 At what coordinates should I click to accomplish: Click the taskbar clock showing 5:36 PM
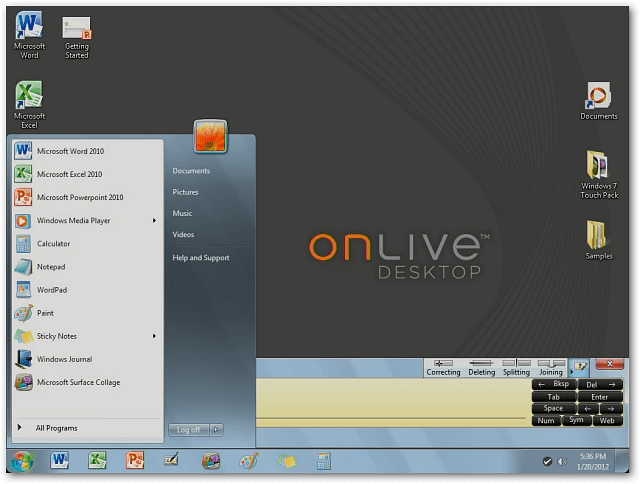[593, 462]
